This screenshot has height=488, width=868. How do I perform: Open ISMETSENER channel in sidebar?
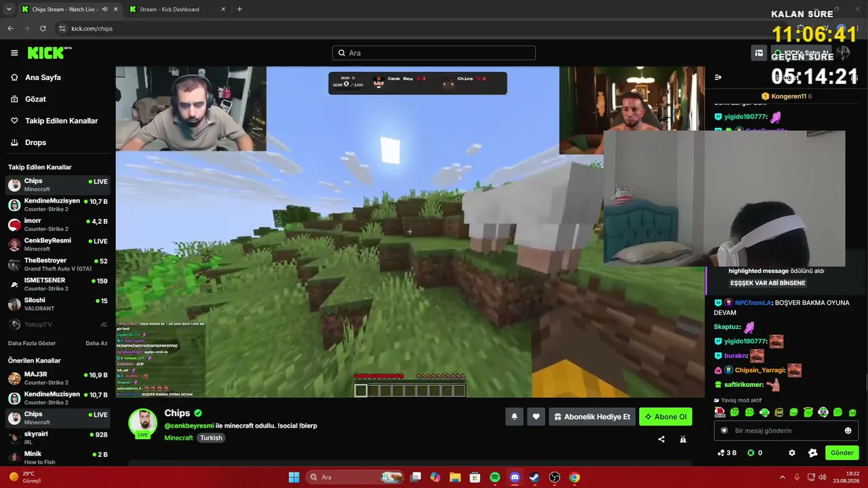coord(58,284)
